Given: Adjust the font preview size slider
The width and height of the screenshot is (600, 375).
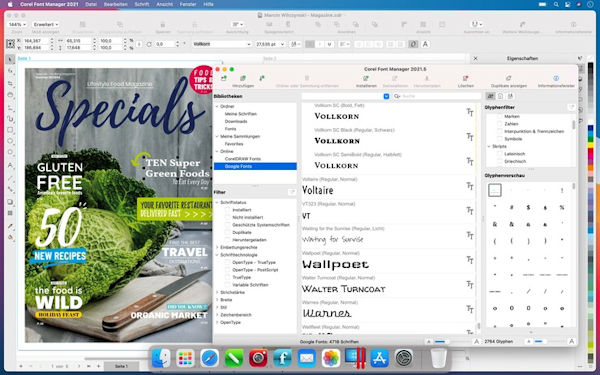Looking at the screenshot, I should [x=451, y=341].
